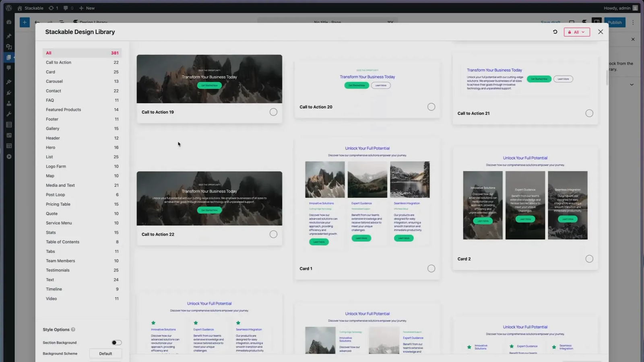Open the Stackable site home icon
This screenshot has height=362, width=644.
click(x=19, y=8)
